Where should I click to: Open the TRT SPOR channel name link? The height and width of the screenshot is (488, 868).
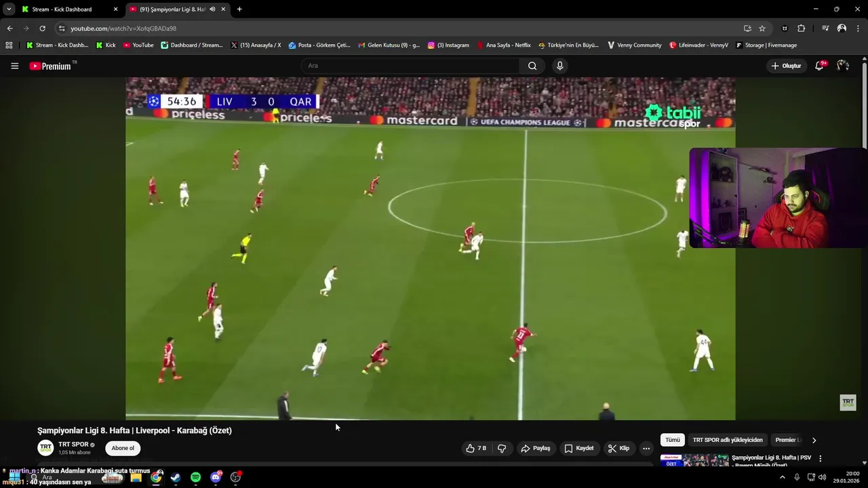[73, 445]
